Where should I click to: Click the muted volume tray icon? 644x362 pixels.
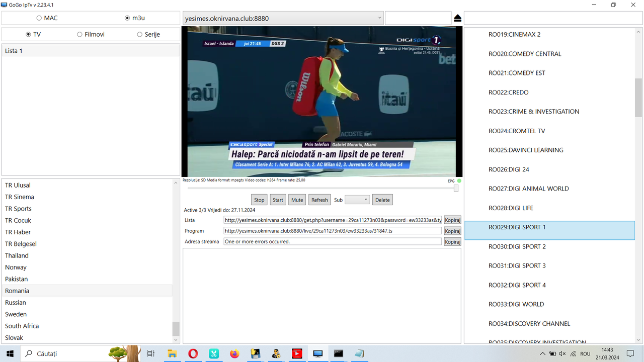(562, 354)
